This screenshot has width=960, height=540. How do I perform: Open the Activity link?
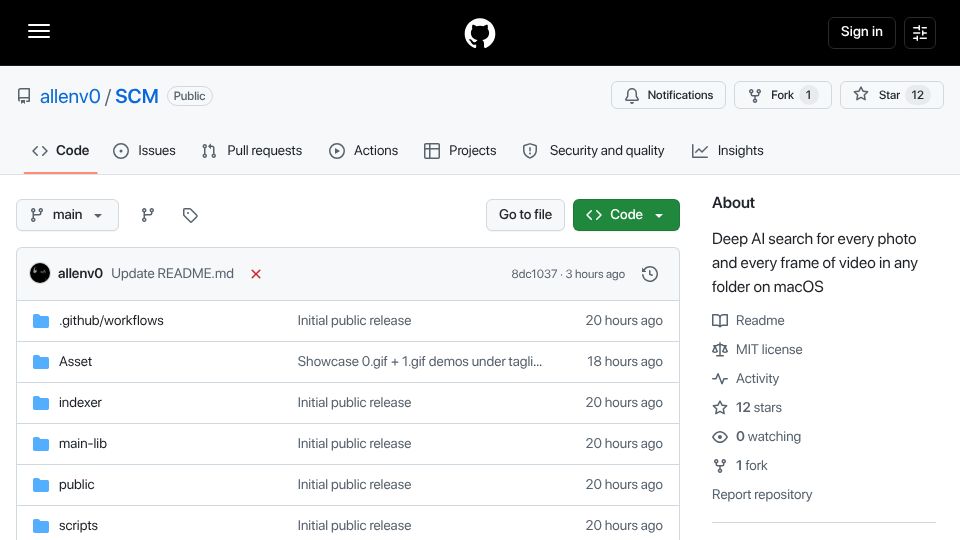757,378
